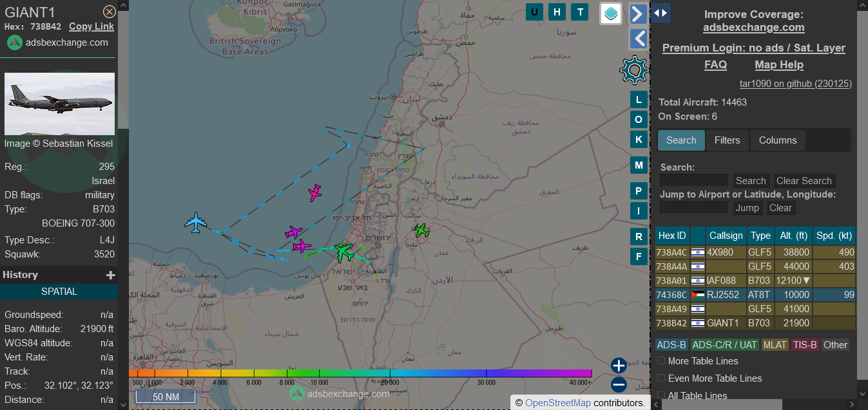868x410 pixels.
Task: Open the Map Help link
Action: (x=779, y=64)
